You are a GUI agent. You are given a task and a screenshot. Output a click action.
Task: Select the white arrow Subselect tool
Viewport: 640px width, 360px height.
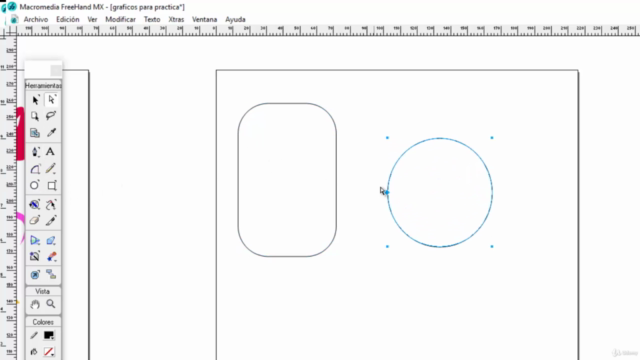coord(51,100)
